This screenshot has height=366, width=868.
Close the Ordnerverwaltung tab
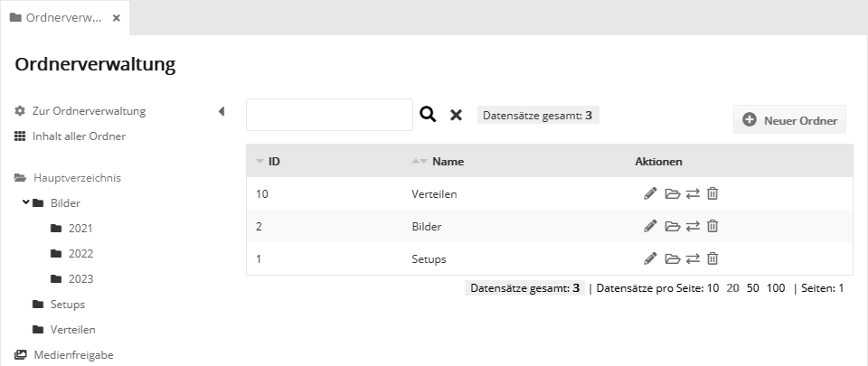pyautogui.click(x=116, y=18)
